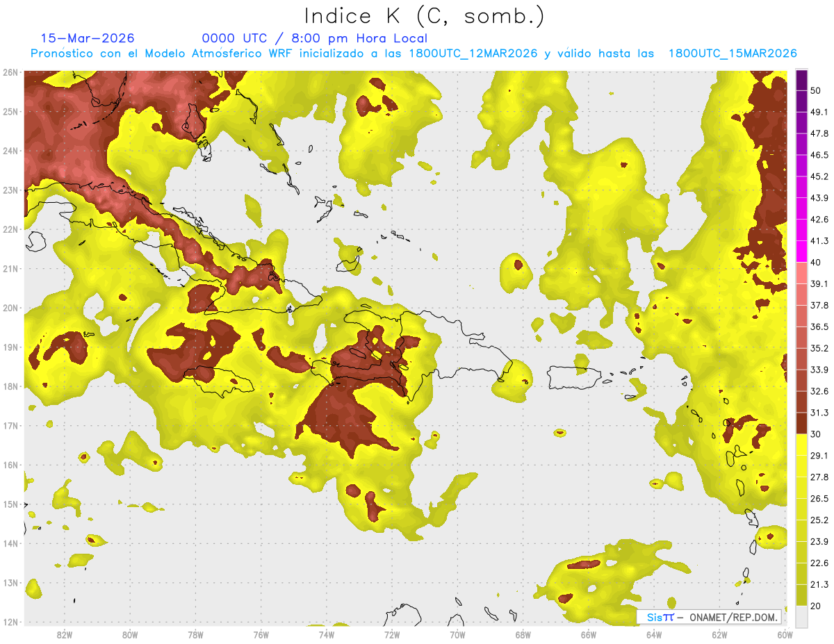Click the longitude label "76W"
This screenshot has width=834, height=644.
[x=261, y=634]
